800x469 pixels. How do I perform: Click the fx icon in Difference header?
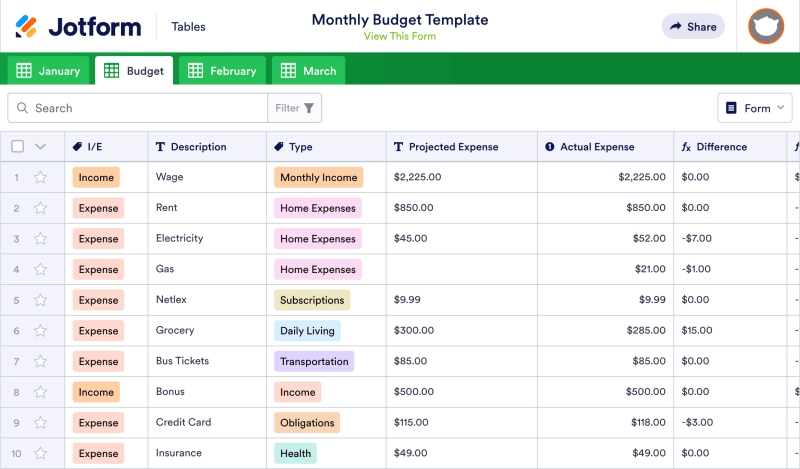coord(686,147)
